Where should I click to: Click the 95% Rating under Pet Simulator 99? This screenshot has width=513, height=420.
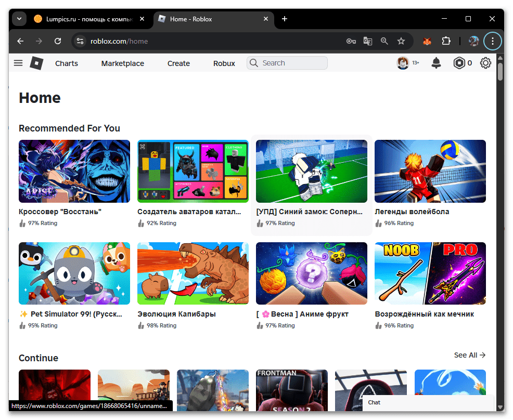click(x=39, y=325)
